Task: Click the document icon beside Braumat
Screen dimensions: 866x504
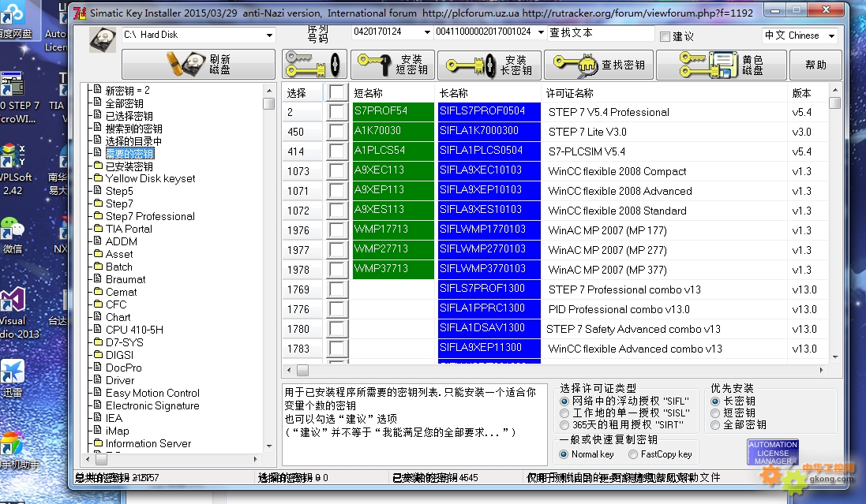Action: (98, 278)
